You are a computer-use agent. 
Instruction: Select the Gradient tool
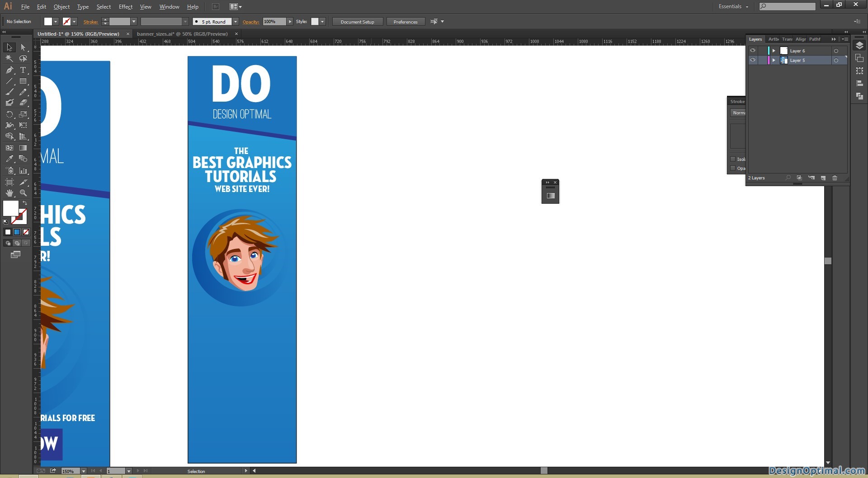(24, 148)
